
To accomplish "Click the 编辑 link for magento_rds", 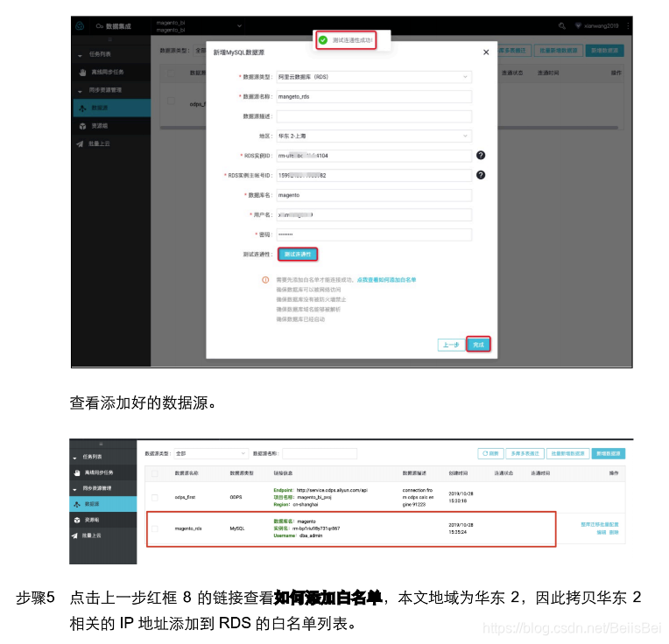I will [x=602, y=532].
